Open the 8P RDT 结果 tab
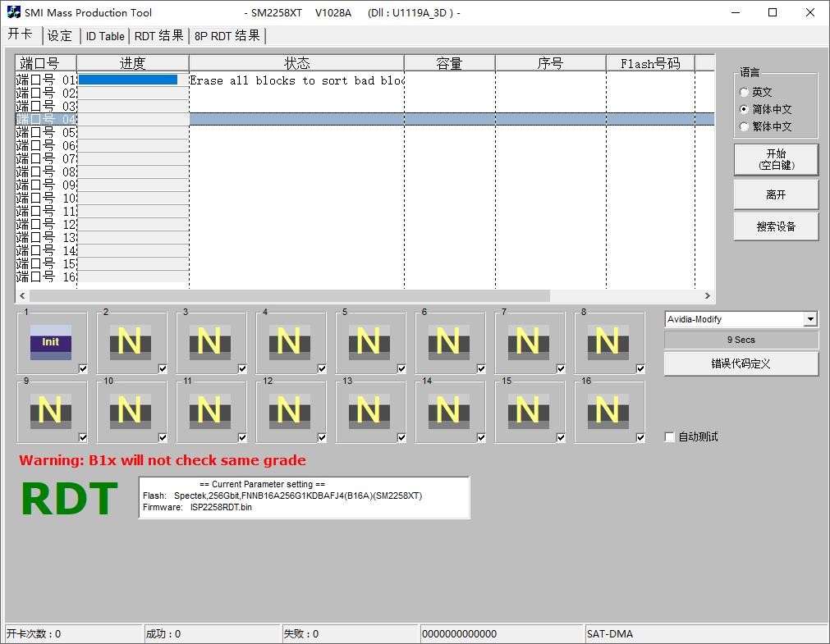The width and height of the screenshot is (830, 644). point(227,36)
